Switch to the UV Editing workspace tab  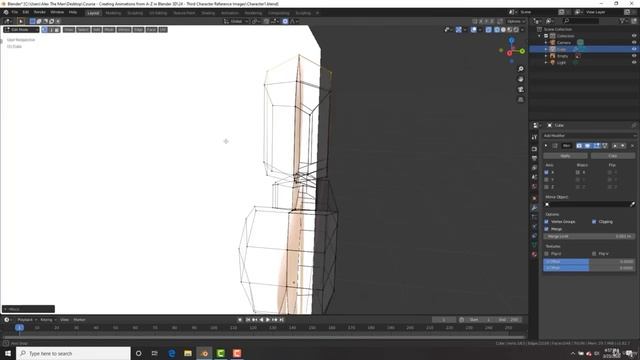click(158, 13)
